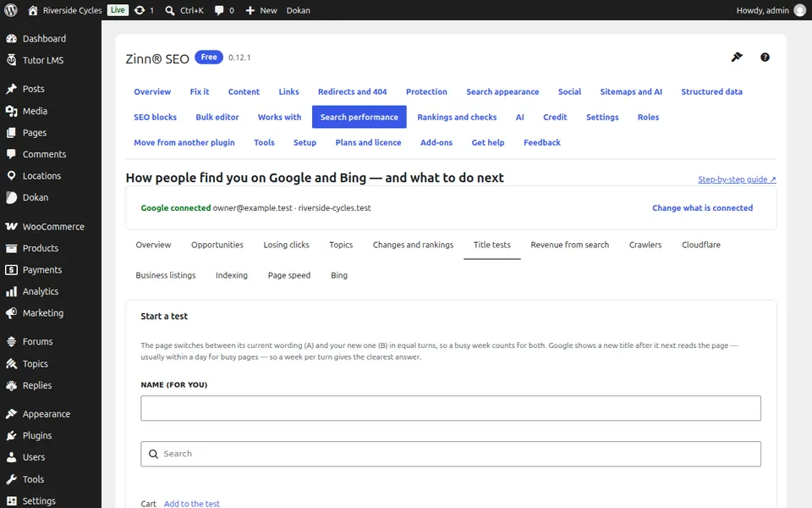
Task: Open WooCommerce from the sidebar
Action: 51,227
